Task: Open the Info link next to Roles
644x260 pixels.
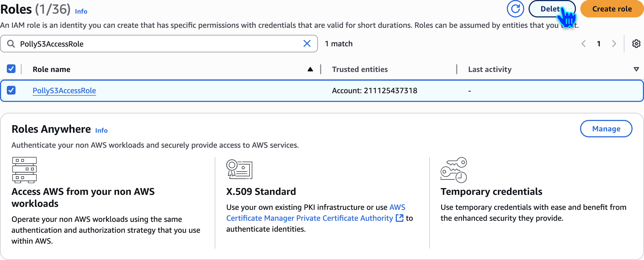Action: pos(81,11)
